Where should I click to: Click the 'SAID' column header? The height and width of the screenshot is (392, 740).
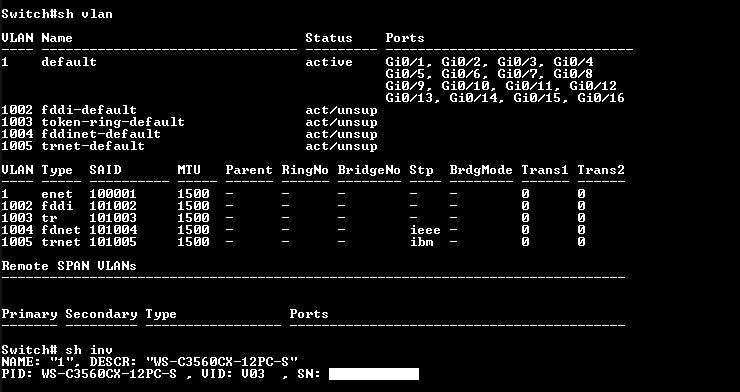click(x=105, y=170)
